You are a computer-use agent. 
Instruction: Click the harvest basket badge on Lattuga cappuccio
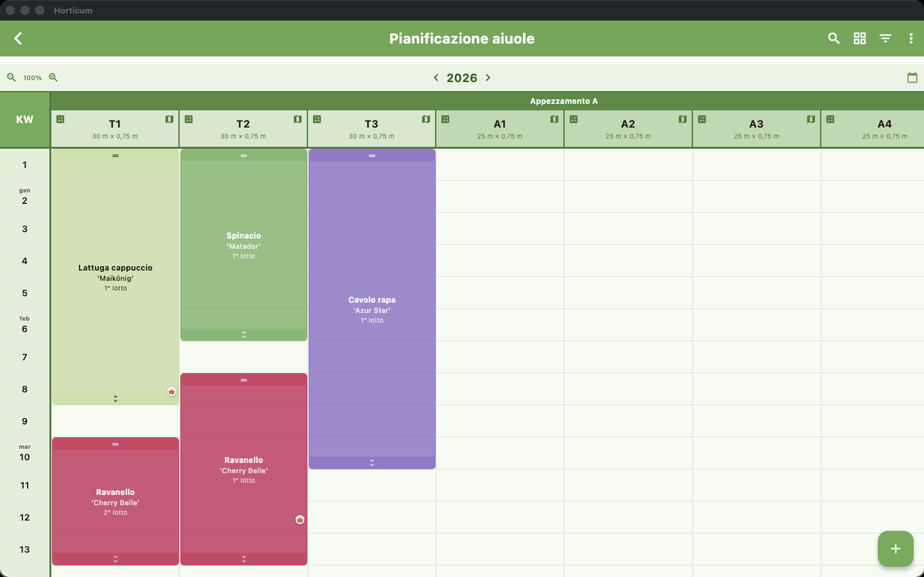[x=171, y=391]
